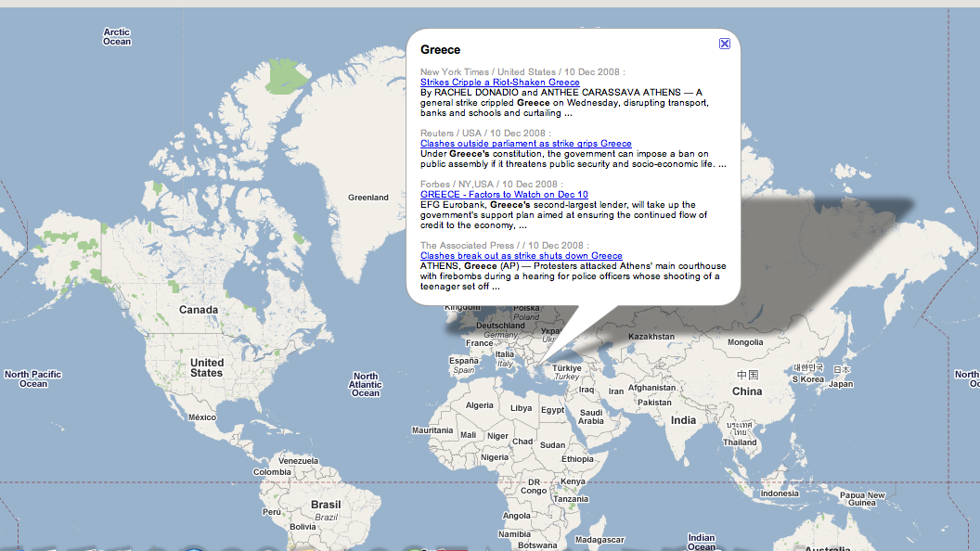Open 'Clashes break out as strike shuts down Greece'
This screenshot has width=980, height=551.
tap(522, 255)
